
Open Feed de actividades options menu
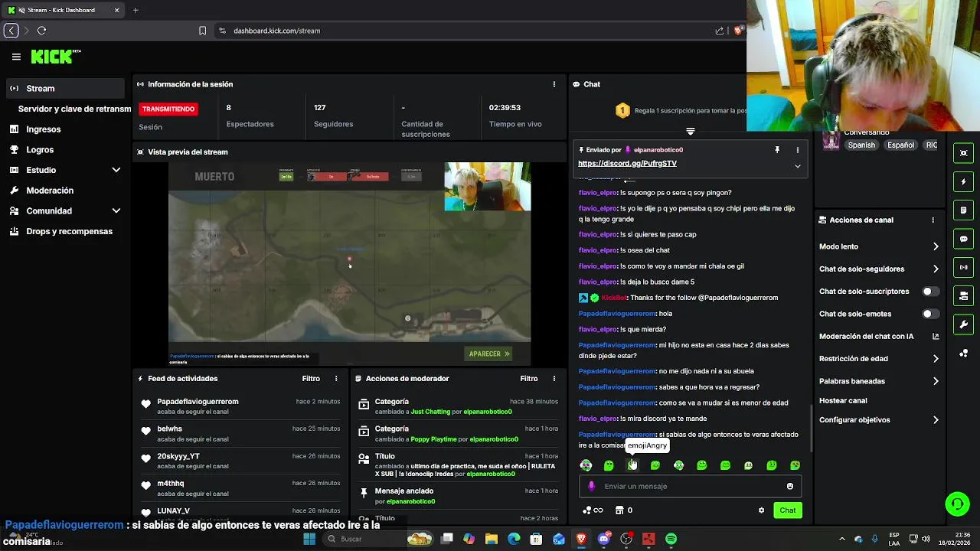[x=336, y=379]
